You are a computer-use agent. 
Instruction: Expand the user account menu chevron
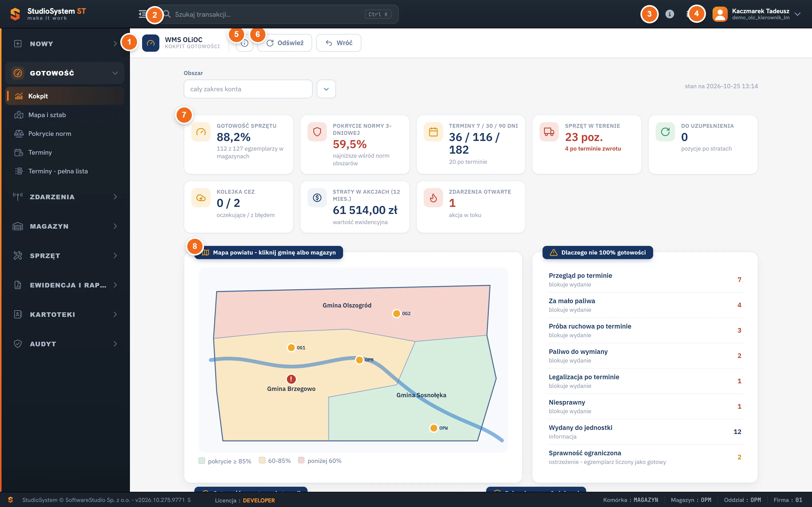(798, 14)
